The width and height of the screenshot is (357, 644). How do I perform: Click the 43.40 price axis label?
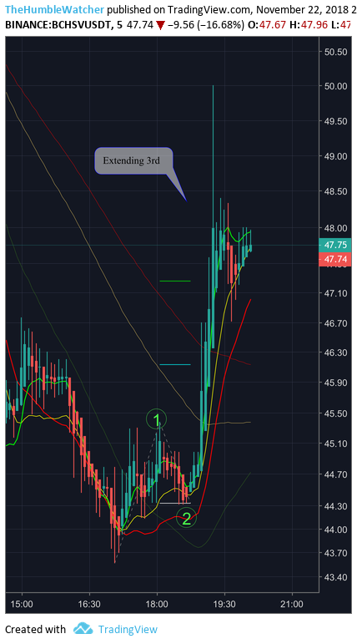(x=335, y=577)
